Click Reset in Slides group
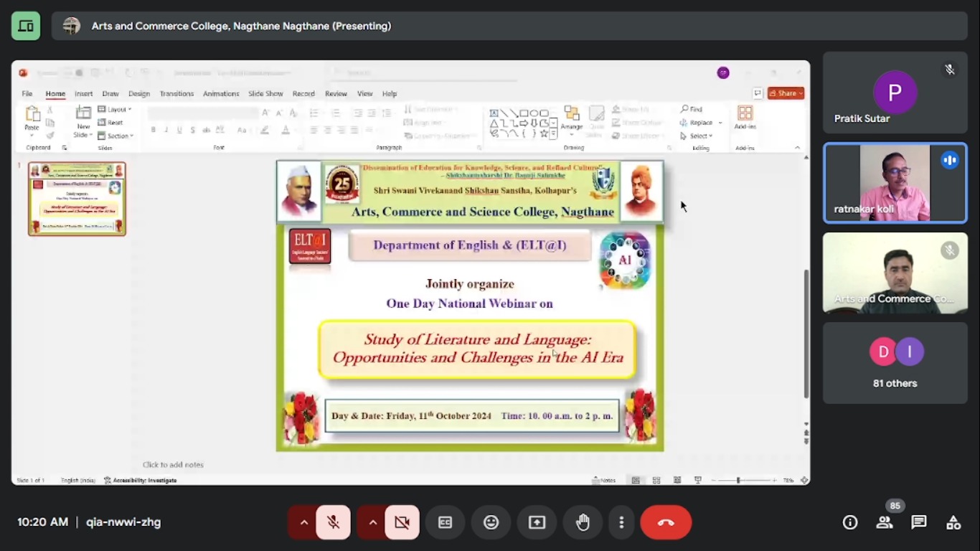 coord(110,123)
